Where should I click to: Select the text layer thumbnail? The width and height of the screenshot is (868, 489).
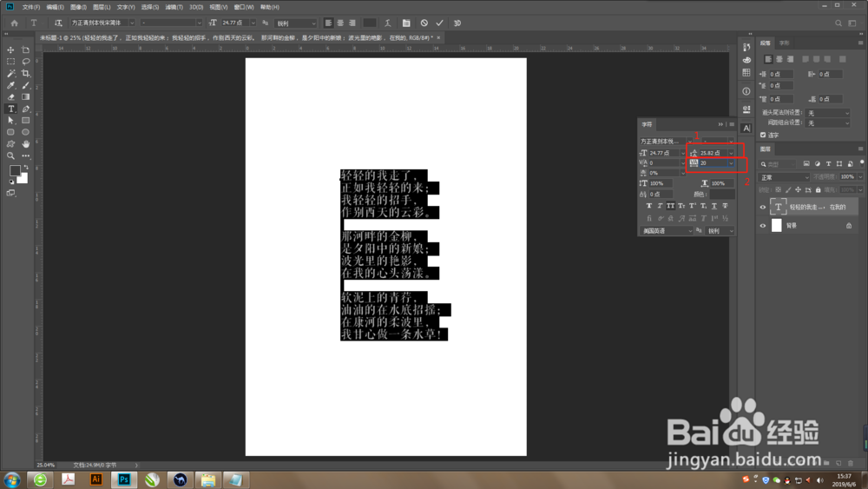pyautogui.click(x=778, y=207)
